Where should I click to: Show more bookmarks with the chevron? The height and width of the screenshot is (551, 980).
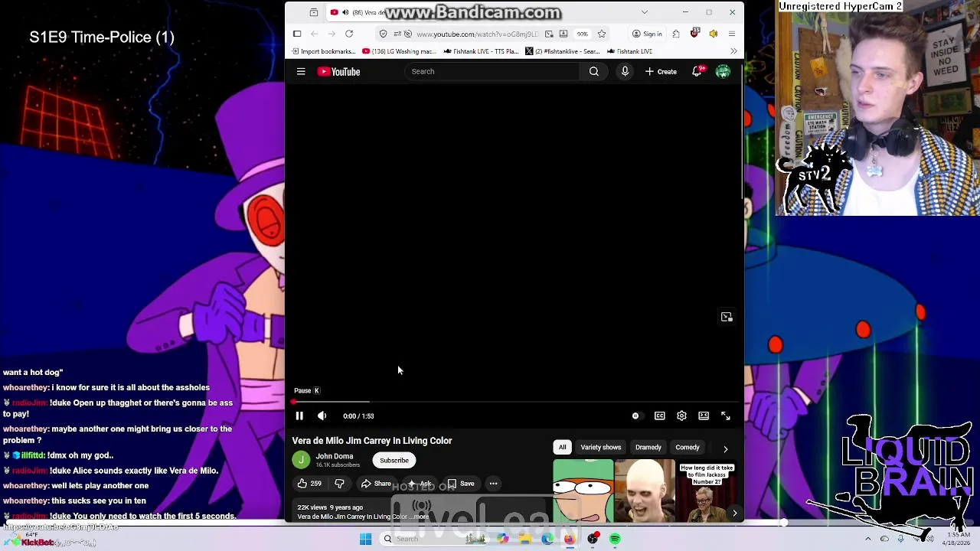coord(733,51)
